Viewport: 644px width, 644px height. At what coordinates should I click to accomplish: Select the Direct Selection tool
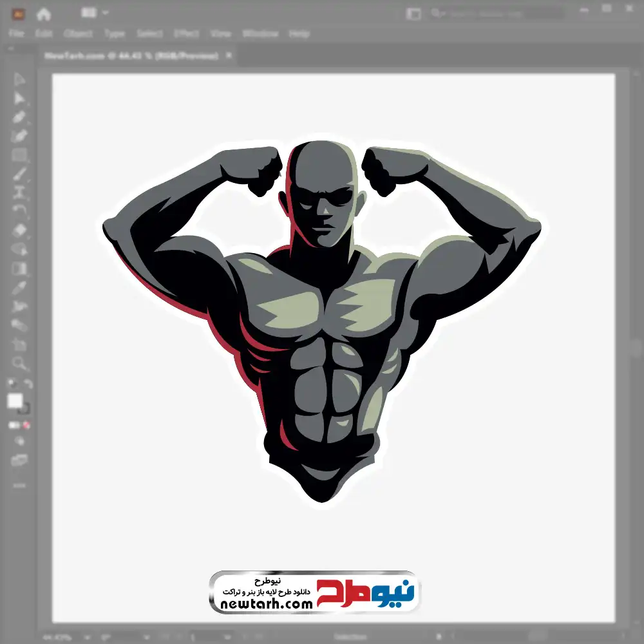click(19, 98)
